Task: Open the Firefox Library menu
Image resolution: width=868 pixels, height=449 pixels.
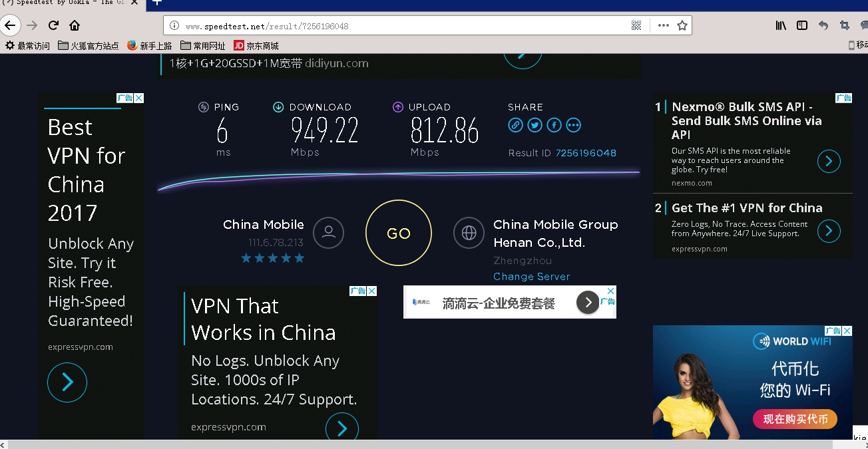Action: (x=781, y=25)
